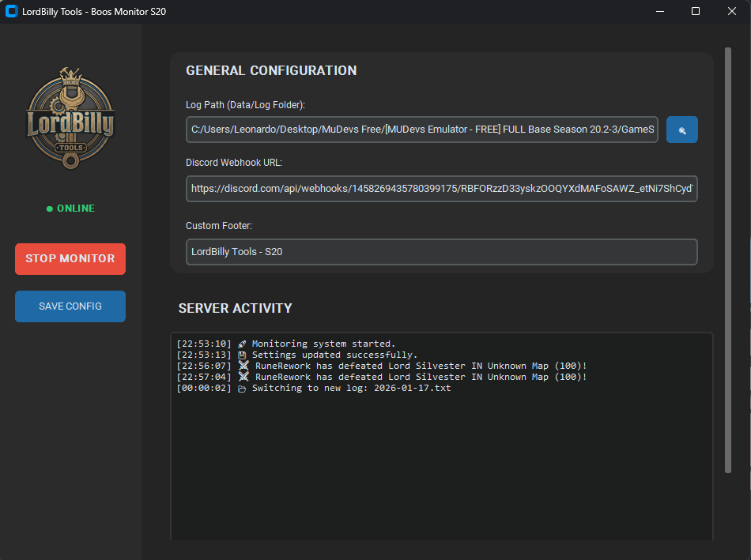The height and width of the screenshot is (560, 751).
Task: Click the browse button beside Log Path
Action: 681,130
